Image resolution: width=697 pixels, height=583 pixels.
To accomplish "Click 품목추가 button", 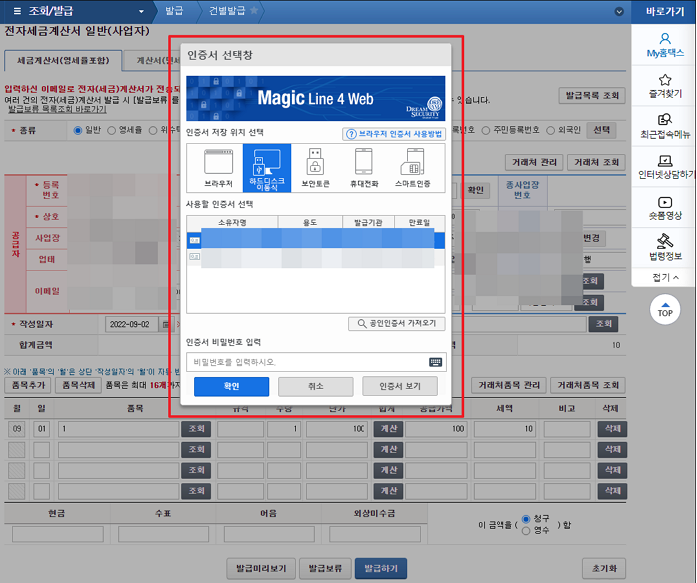I will tap(28, 385).
